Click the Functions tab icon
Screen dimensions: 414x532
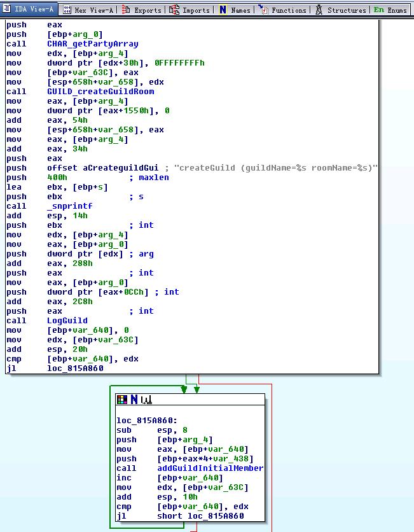[263, 10]
